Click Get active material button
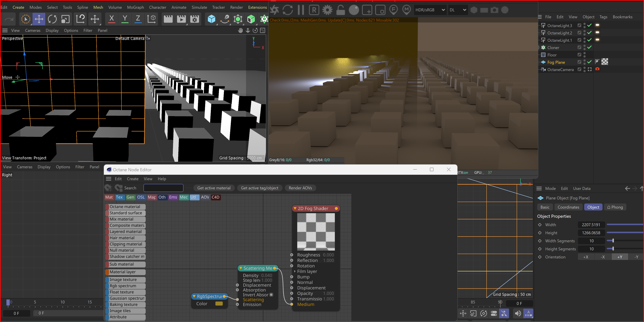 214,188
